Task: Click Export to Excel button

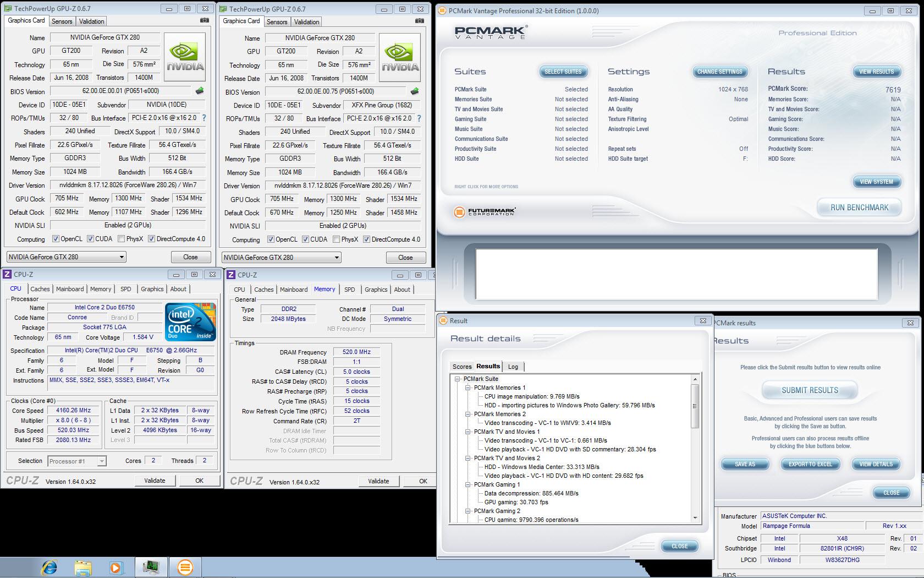Action: (810, 464)
